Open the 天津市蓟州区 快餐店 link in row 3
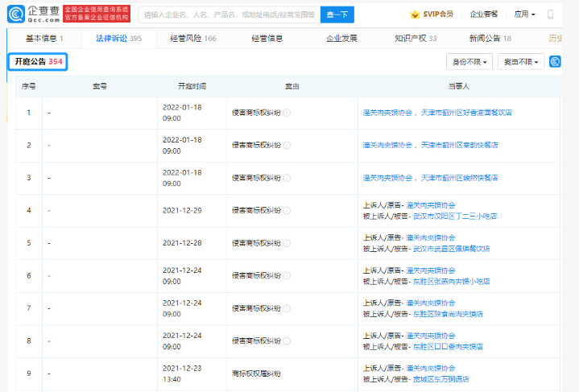 pos(459,178)
